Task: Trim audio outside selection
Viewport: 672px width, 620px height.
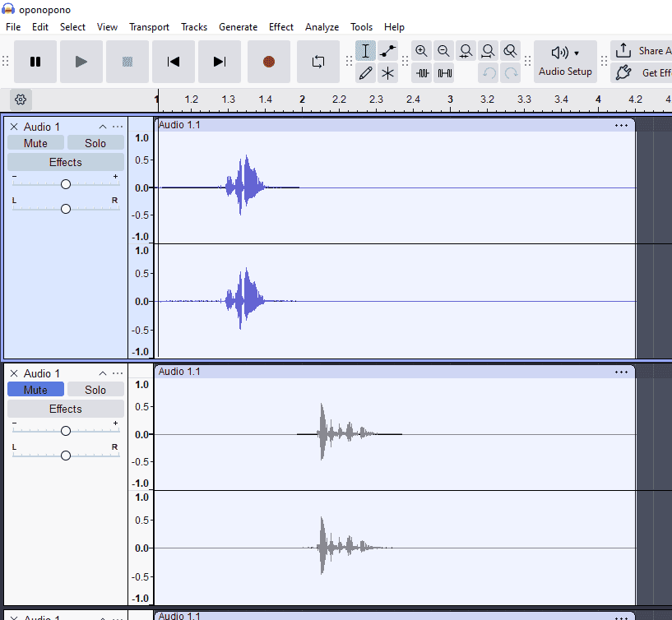Action: pyautogui.click(x=422, y=73)
